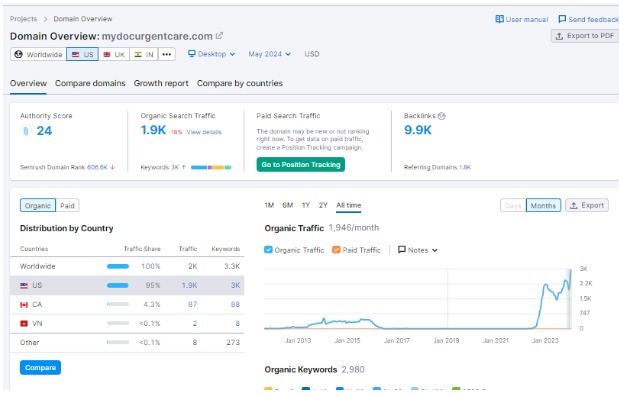Click Go to Position Tracking button

300,165
